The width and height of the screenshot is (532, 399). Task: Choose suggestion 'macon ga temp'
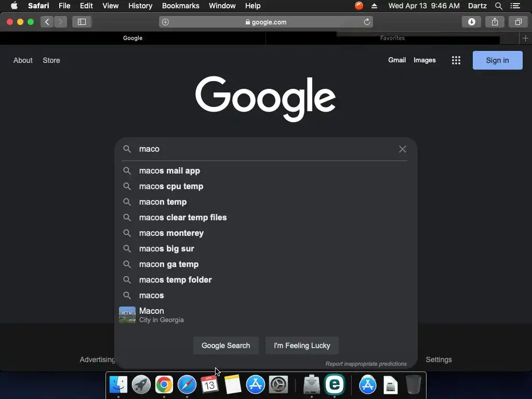tap(266, 264)
